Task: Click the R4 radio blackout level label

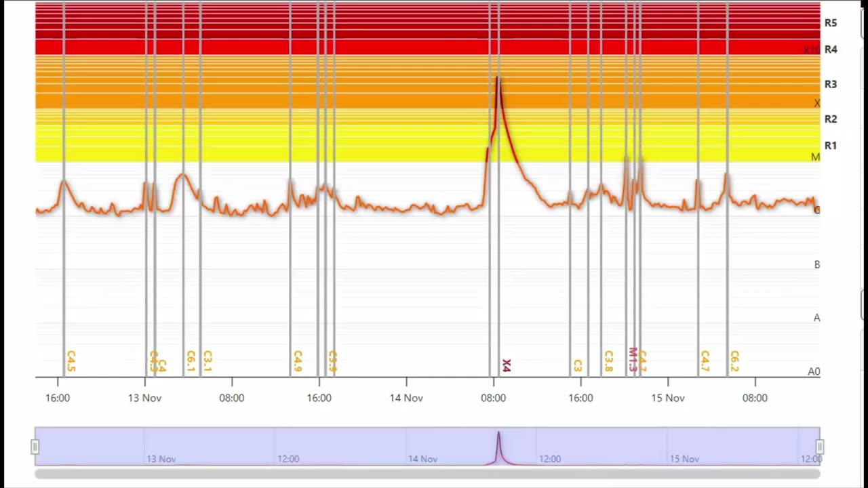Action: (831, 49)
